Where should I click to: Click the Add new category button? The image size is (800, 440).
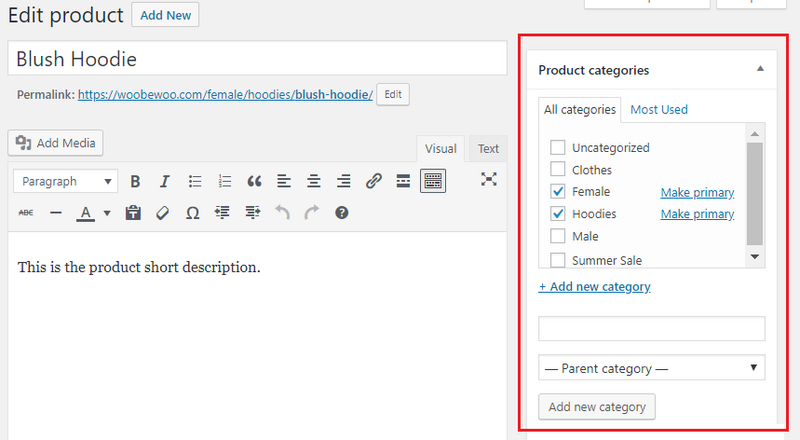coord(597,407)
